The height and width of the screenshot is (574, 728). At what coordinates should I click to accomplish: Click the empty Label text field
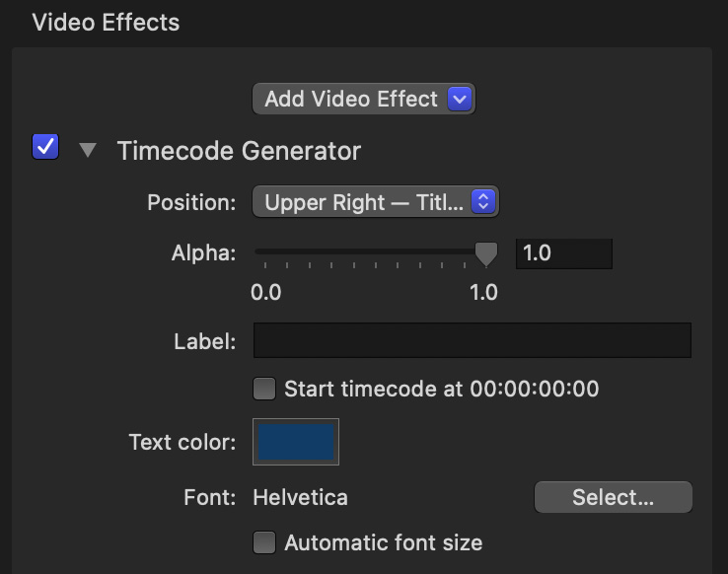472,340
